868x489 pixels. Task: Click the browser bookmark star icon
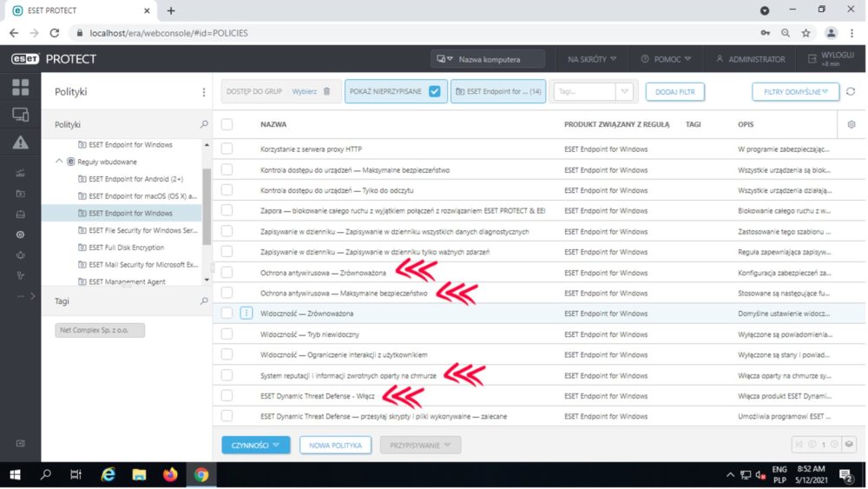click(806, 33)
